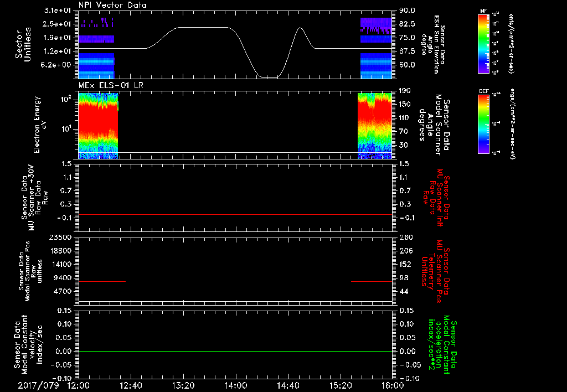Click the '1.9e+01' sector tick label
This screenshot has height=392, width=567.
58,38
